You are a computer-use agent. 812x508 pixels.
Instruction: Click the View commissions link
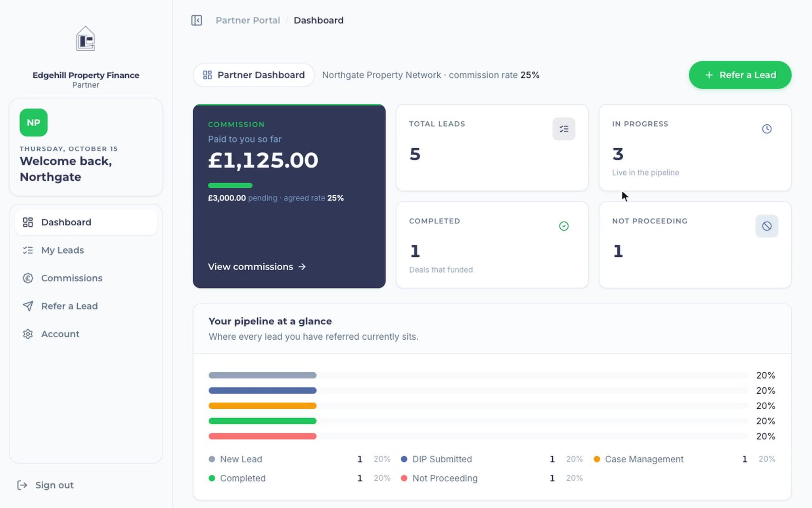coord(257,267)
